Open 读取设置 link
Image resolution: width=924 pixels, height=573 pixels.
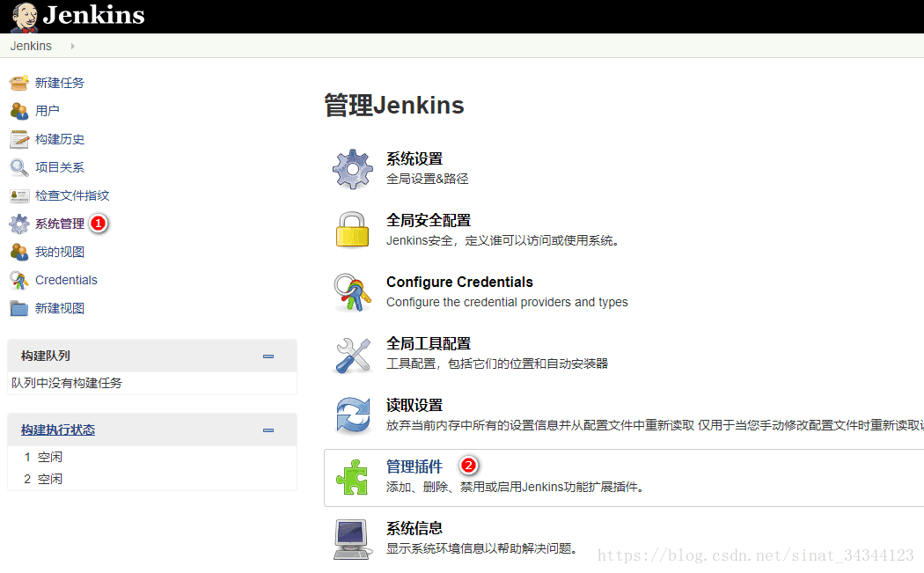tap(414, 405)
